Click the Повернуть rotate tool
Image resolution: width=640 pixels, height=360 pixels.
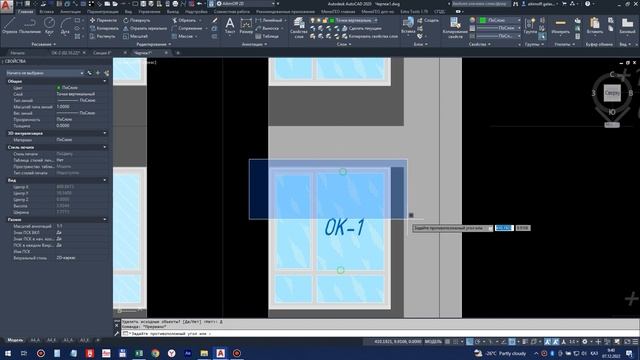(137, 20)
